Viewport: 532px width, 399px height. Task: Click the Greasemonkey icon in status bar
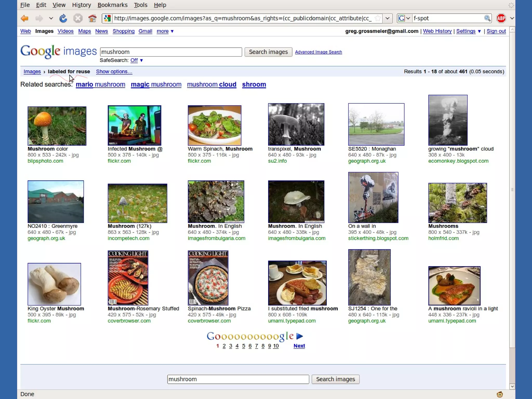coord(500,394)
